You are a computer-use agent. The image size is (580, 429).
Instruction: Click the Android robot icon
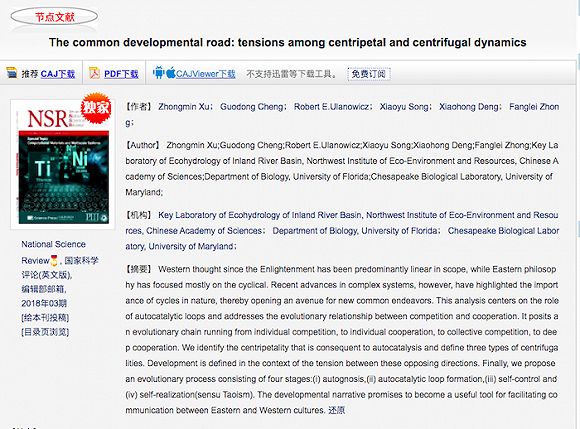coord(158,73)
